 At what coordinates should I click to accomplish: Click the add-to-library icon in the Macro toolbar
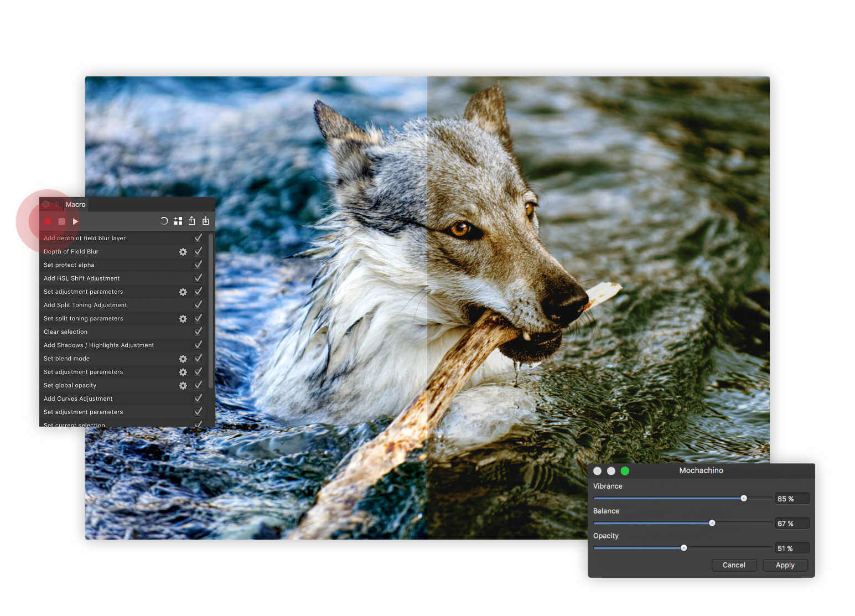click(178, 221)
